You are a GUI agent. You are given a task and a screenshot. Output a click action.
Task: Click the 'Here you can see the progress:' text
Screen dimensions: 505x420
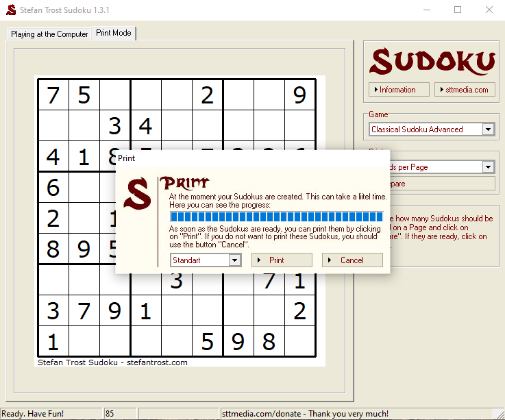click(220, 205)
